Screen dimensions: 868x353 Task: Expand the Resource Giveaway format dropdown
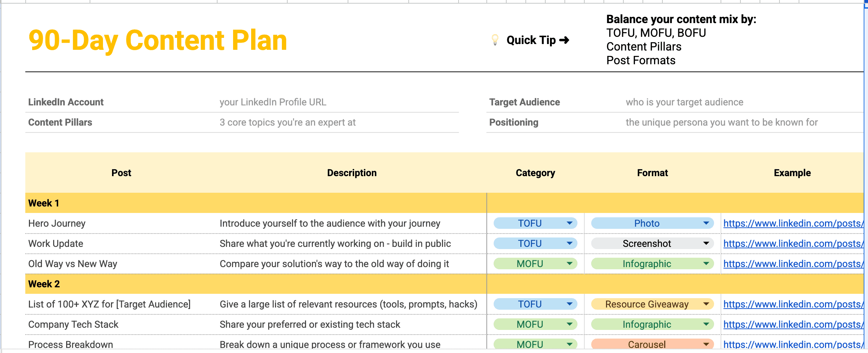[x=706, y=304]
